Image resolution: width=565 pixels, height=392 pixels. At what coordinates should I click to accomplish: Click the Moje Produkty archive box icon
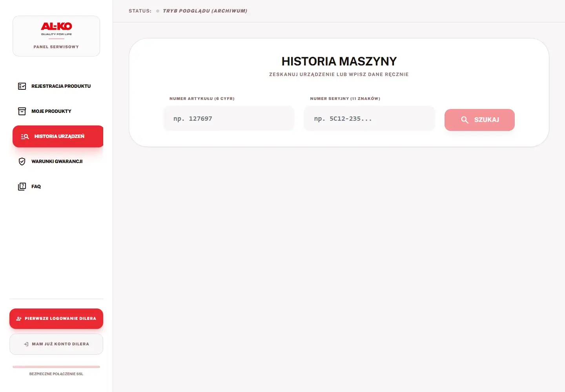click(x=22, y=111)
